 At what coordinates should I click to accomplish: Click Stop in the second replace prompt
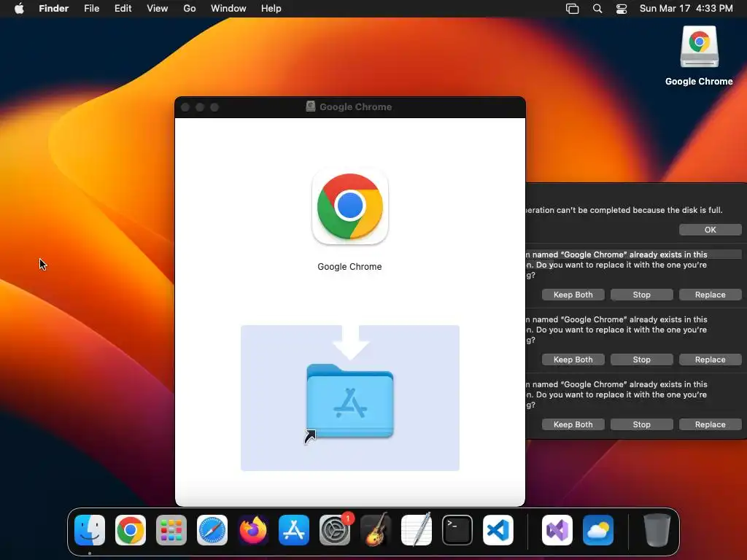[x=642, y=359]
